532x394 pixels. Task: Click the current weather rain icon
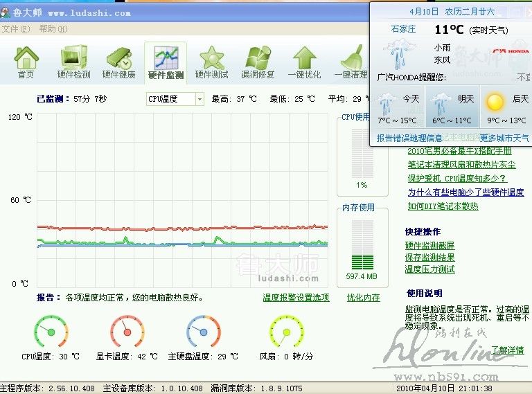(399, 54)
